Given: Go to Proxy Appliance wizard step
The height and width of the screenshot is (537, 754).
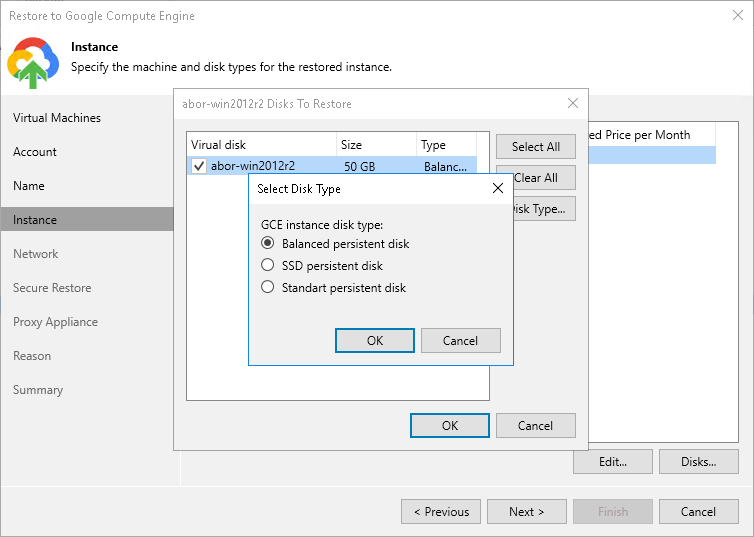Looking at the screenshot, I should tap(55, 322).
